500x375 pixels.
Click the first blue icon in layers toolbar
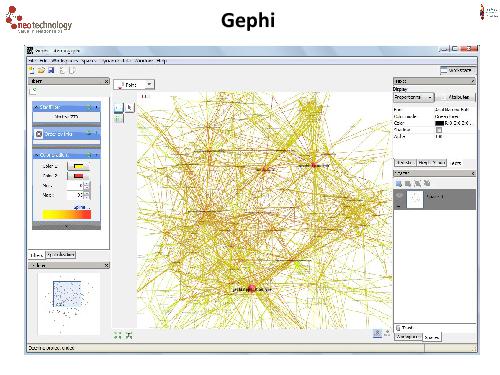[398, 183]
